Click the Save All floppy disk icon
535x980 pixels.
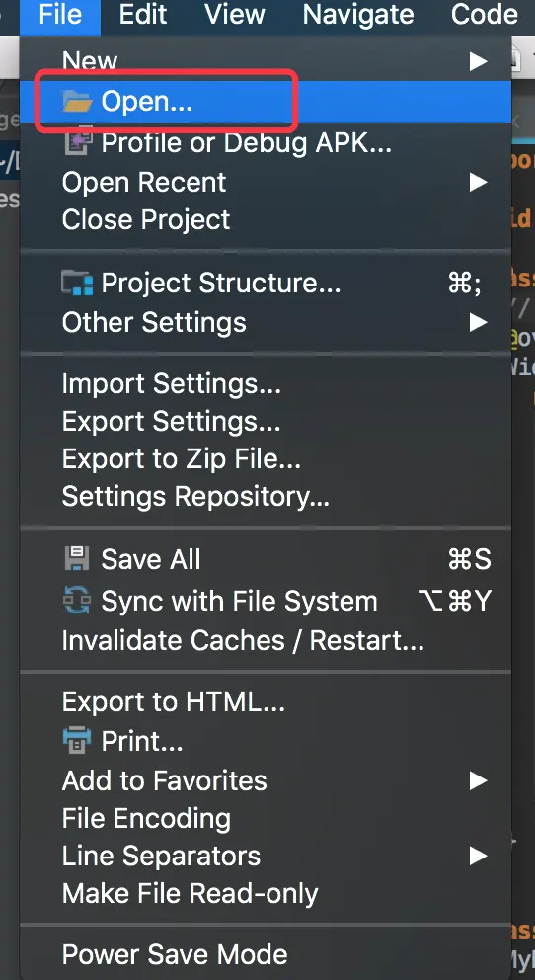pos(77,559)
